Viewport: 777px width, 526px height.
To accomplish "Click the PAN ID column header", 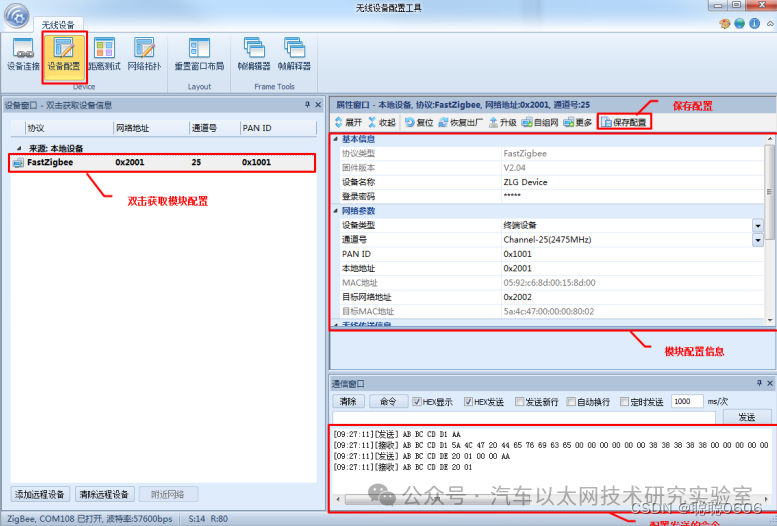I will coord(278,128).
